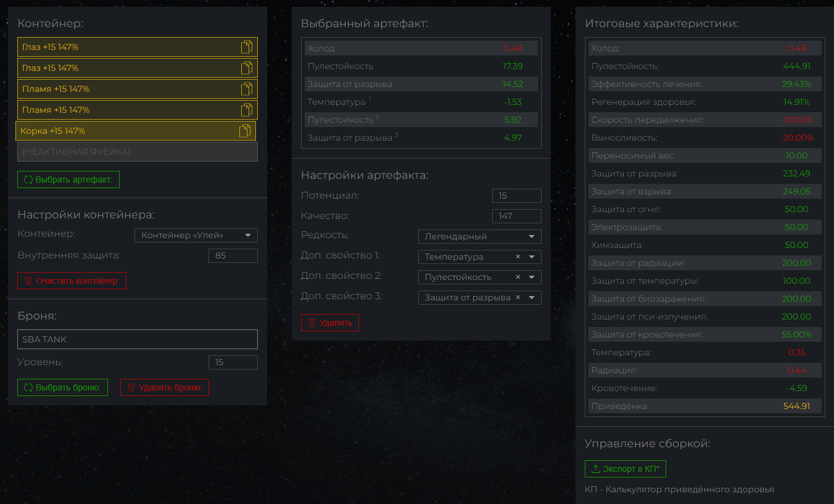The height and width of the screenshot is (504, 834).
Task: Select the inactive НЕАКТИВНАЯ ЯЧЕЙКА slot
Action: pos(137,152)
